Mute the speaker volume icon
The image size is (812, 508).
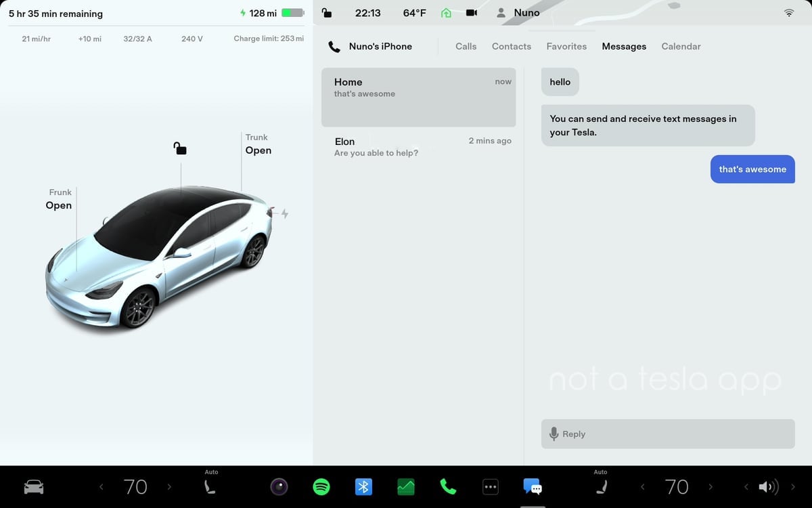coord(768,487)
